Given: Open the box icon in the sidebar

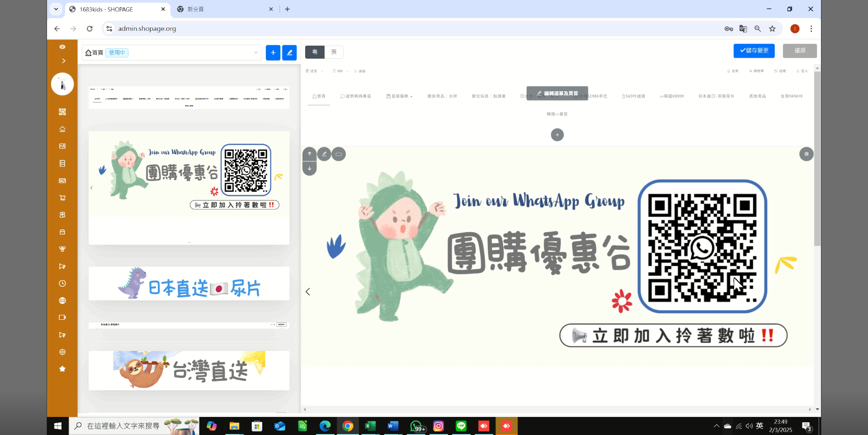Looking at the screenshot, I should point(62,232).
